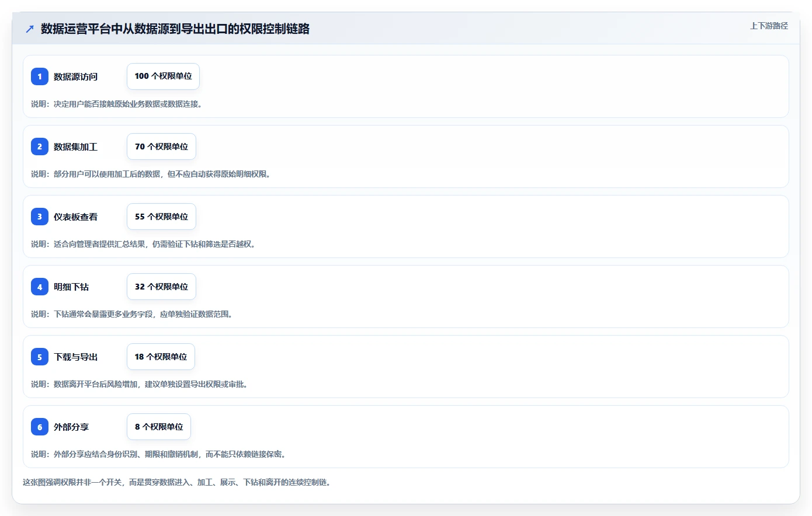Click the description about 下钻通常会暴露更多业务字段

pos(131,314)
